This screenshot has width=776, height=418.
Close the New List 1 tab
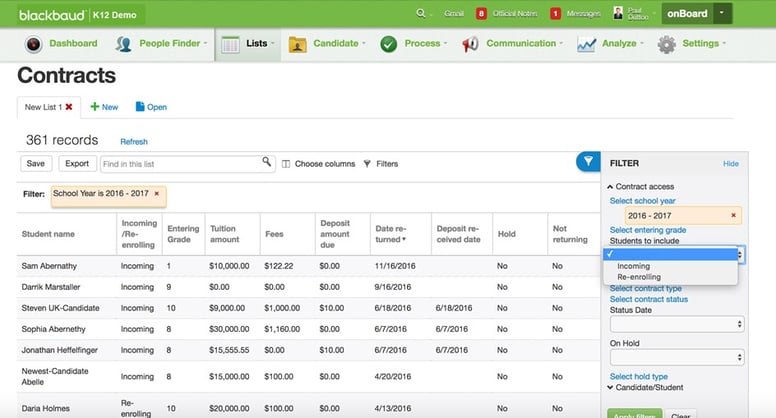(x=69, y=106)
